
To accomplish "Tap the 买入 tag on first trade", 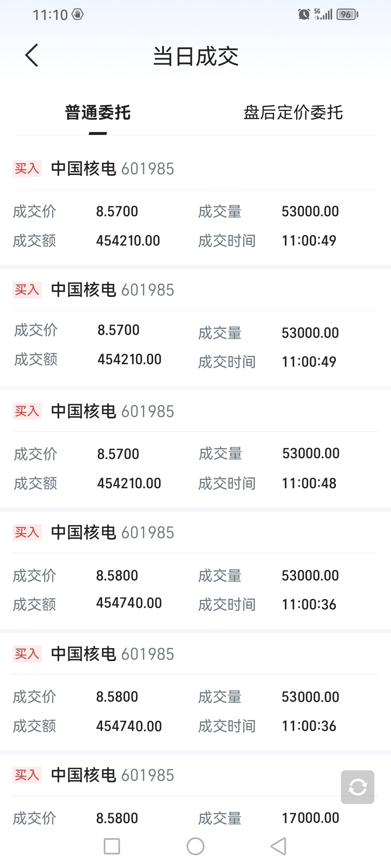I will click(27, 169).
